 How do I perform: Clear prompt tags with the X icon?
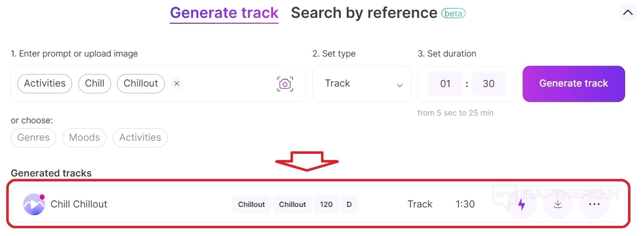coord(176,84)
